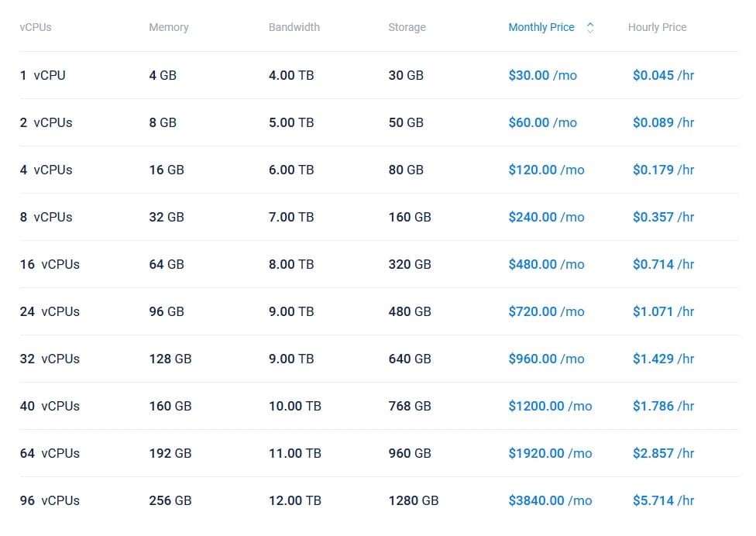The width and height of the screenshot is (756, 536).
Task: Click the $2.857 /hr hourly price
Action: click(x=663, y=453)
